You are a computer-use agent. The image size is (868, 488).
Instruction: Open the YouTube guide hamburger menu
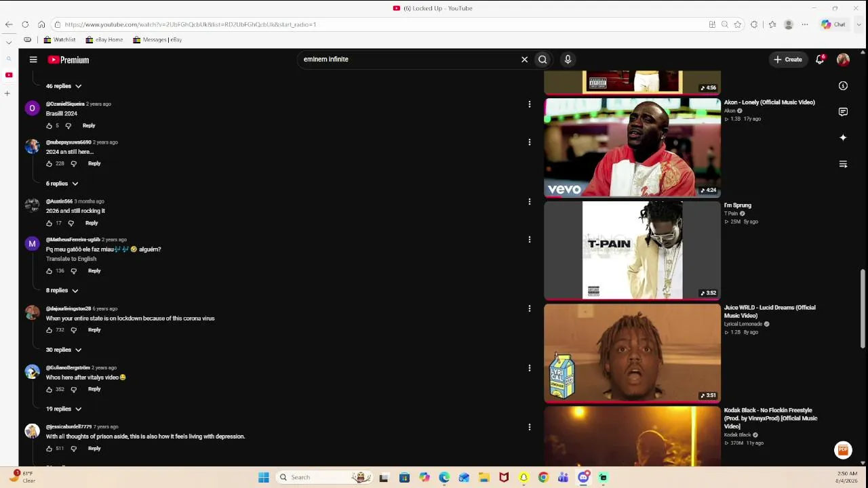tap(33, 60)
